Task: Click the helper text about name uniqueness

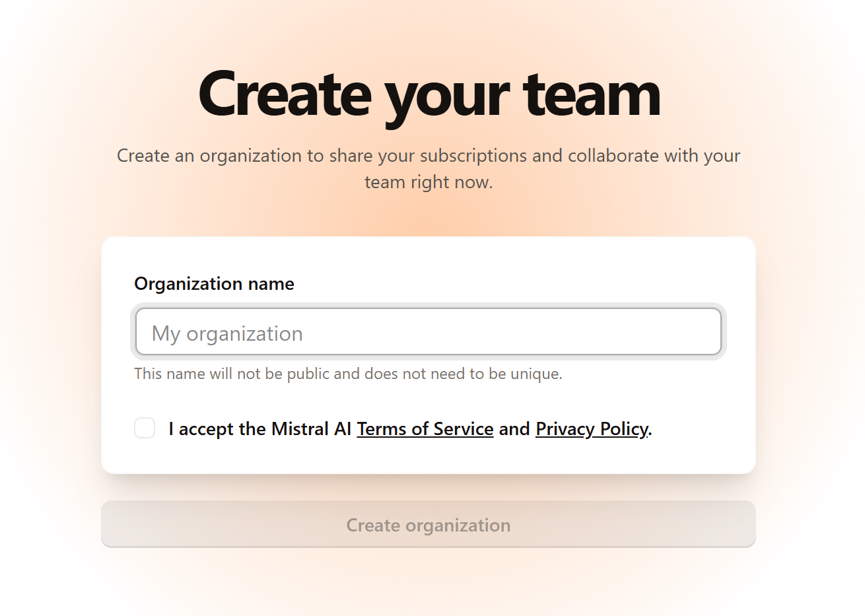Action: tap(348, 374)
